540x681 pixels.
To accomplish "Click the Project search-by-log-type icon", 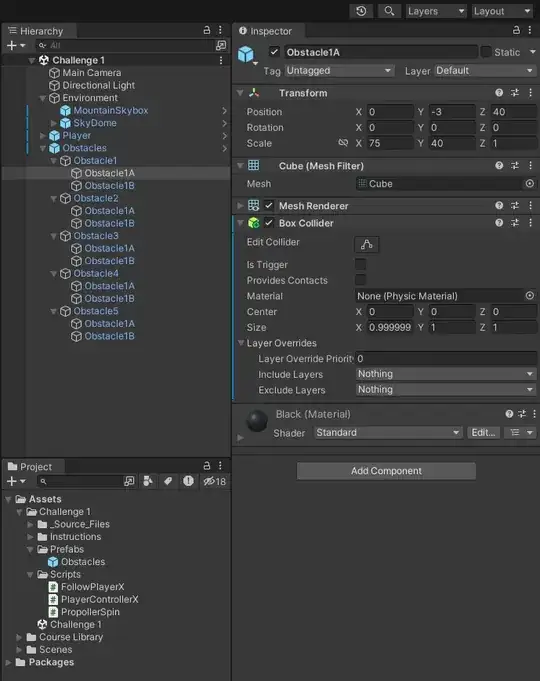I will (x=188, y=481).
